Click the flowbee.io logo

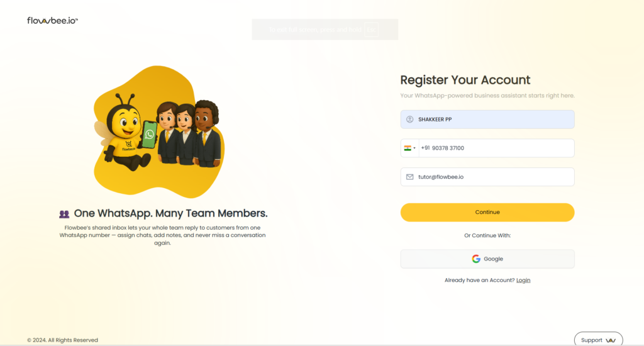(52, 21)
